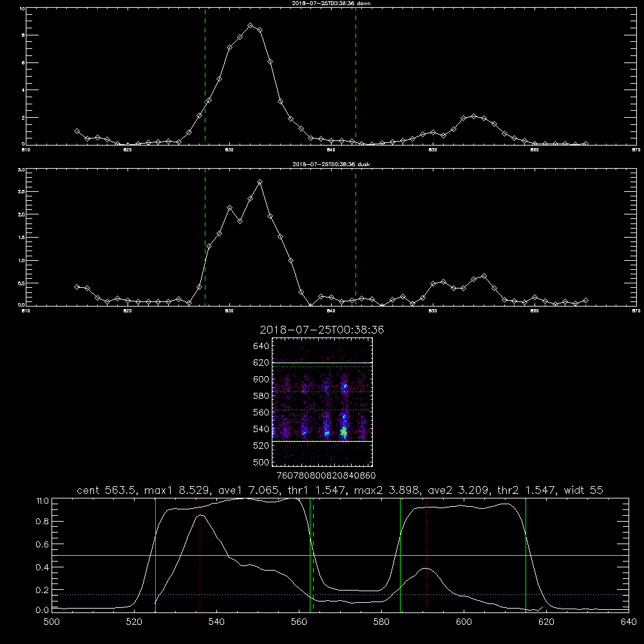Click the timestamp title above the spectral image
The width and height of the screenshot is (644, 644).
(322, 330)
